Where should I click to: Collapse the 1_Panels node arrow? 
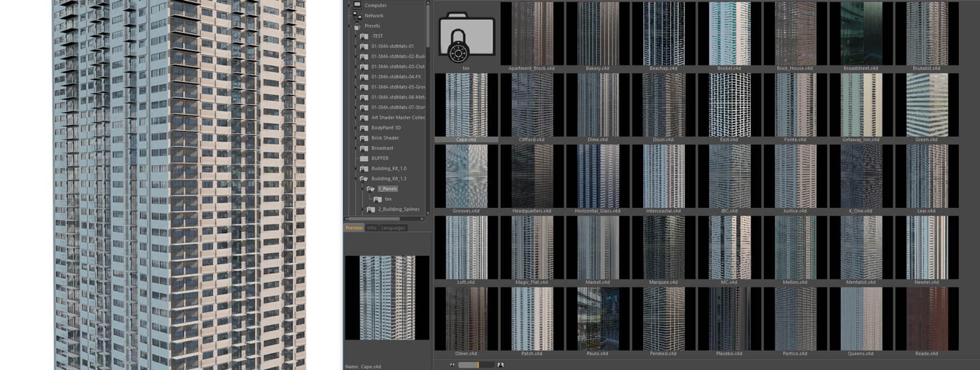tap(363, 189)
